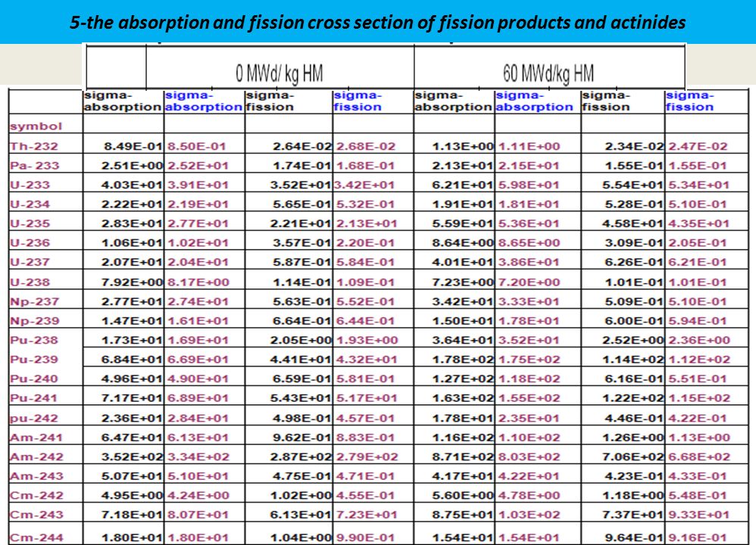Select U-238 value 8.17E+00
The image size is (756, 545).
198,282
